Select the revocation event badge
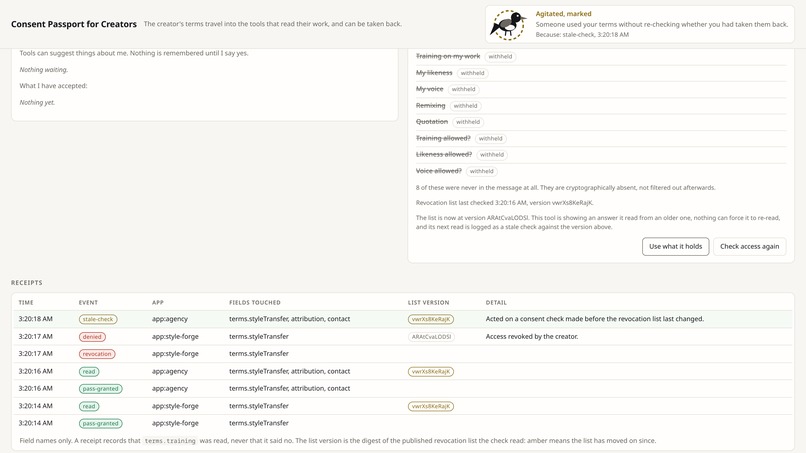The height and width of the screenshot is (453, 806). coord(97,354)
